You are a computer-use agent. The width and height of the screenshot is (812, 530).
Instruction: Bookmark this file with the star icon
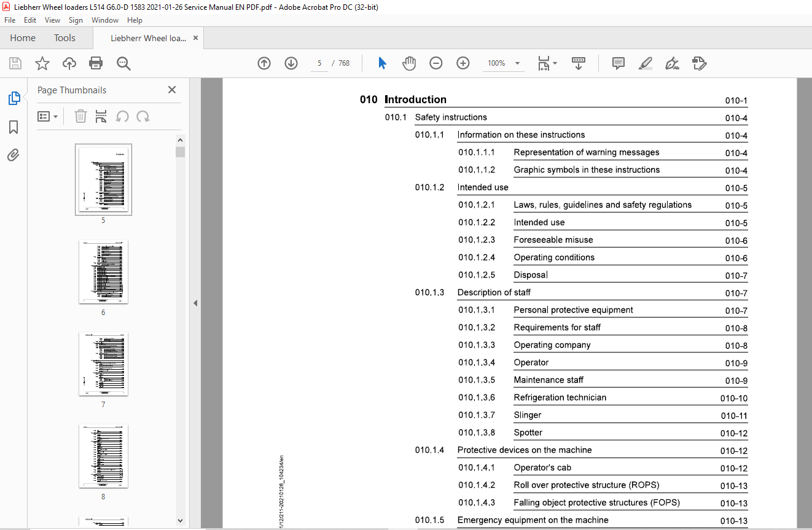coord(42,63)
